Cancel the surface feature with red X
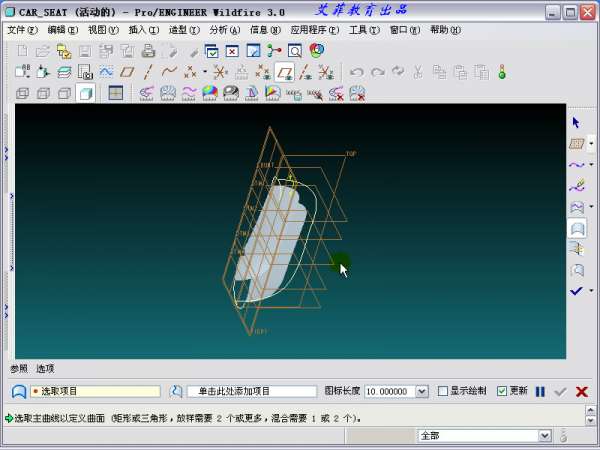 tap(582, 391)
